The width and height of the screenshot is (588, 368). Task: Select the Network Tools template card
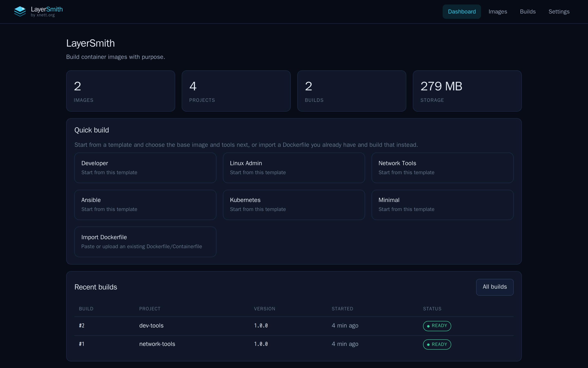pos(442,168)
